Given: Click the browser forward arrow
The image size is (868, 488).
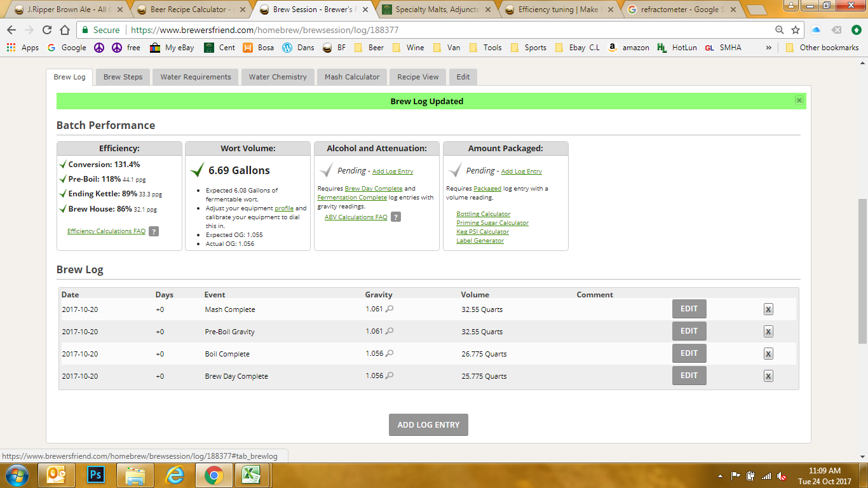Looking at the screenshot, I should [x=29, y=30].
